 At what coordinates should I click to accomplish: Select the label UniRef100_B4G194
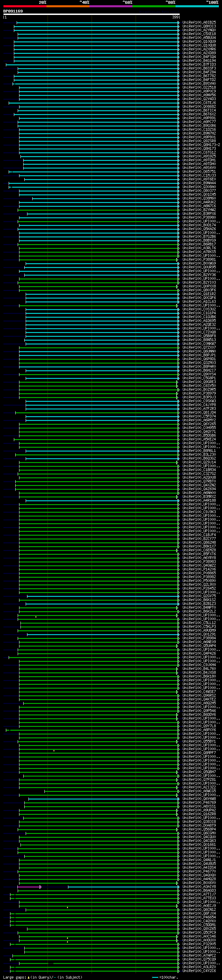[x=199, y=60]
